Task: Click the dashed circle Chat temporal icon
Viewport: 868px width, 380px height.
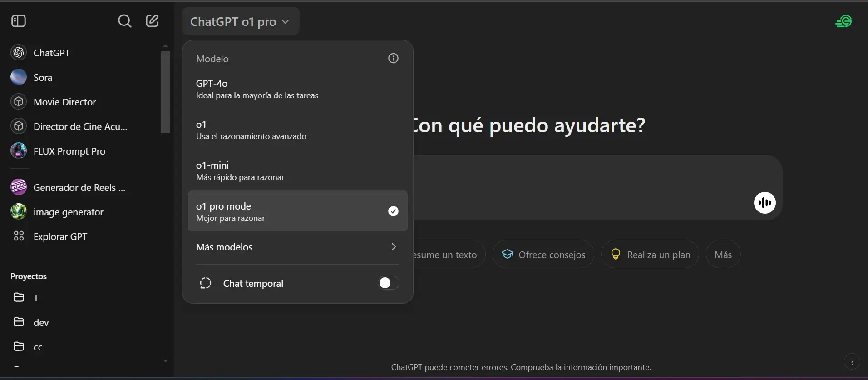Action: [206, 283]
